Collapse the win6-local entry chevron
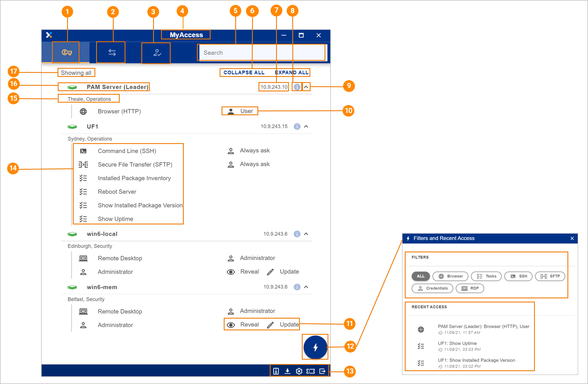 pos(306,234)
